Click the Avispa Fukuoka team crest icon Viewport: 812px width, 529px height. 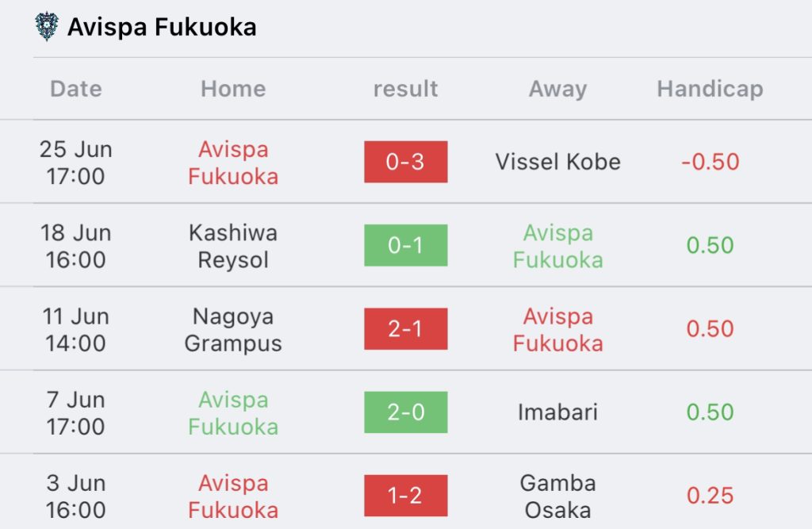(x=47, y=26)
